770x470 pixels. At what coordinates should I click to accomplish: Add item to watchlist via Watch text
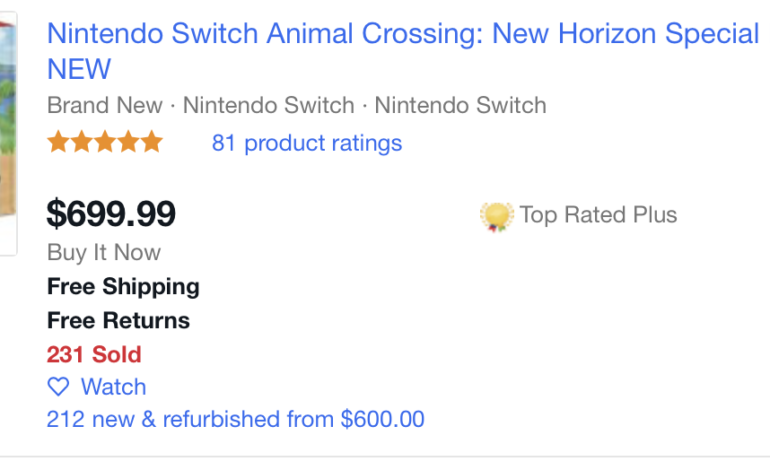(x=113, y=387)
